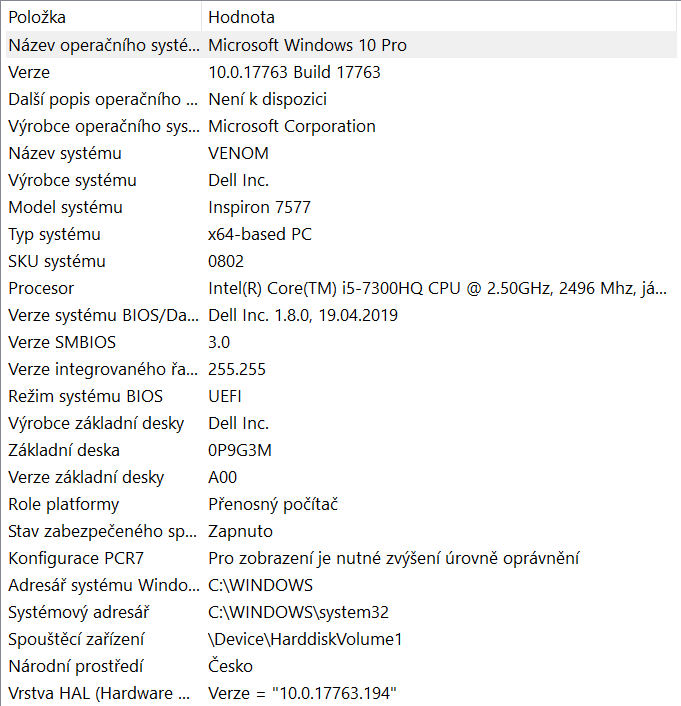The image size is (681, 706).
Task: Select the Národní prostředí Česko row
Action: click(230, 666)
